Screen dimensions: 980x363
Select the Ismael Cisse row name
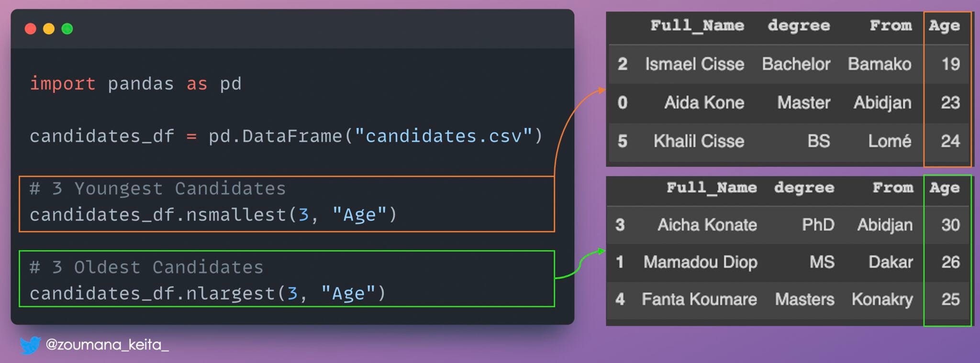[694, 64]
